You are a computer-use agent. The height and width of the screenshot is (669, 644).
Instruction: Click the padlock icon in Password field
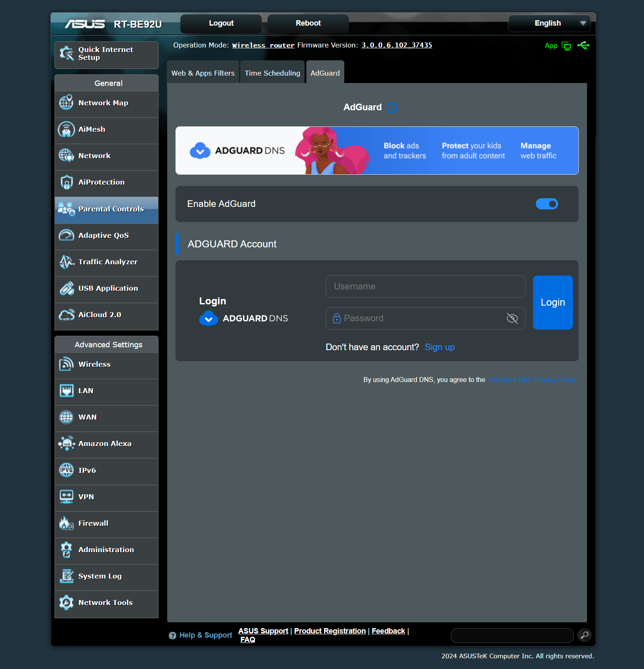tap(337, 318)
